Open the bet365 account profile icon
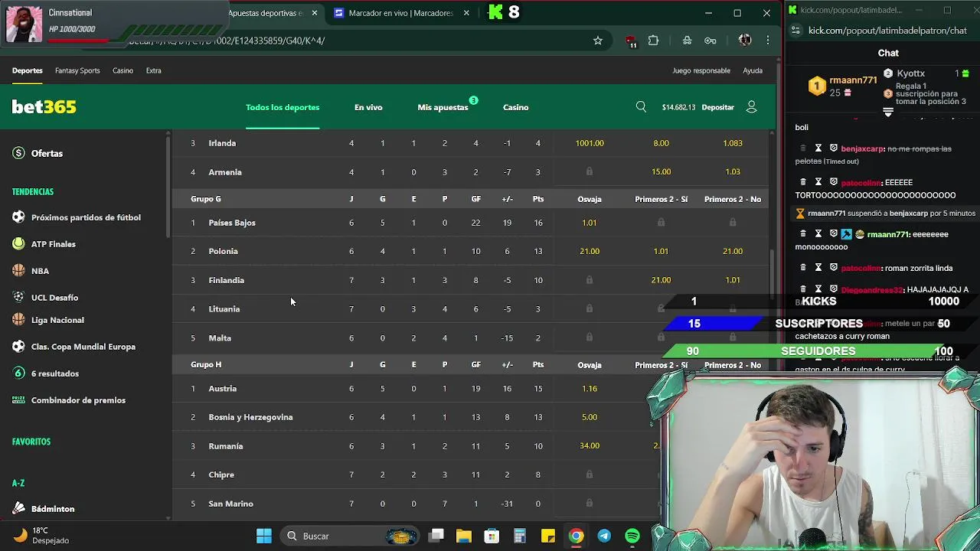Image resolution: width=980 pixels, height=551 pixels. tap(751, 107)
